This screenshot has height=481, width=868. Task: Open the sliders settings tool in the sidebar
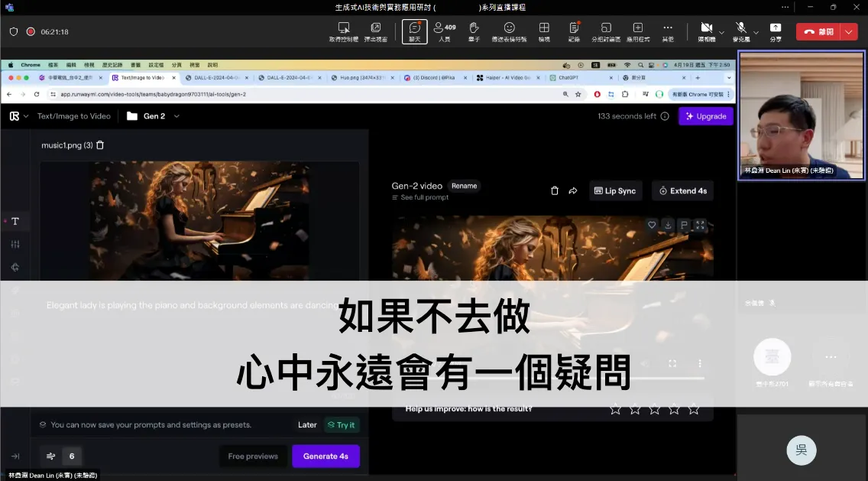(x=15, y=244)
